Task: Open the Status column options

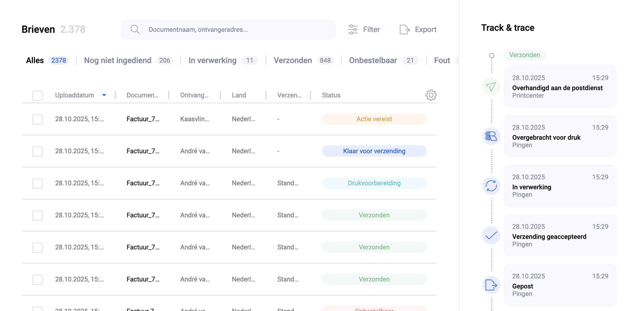Action: pyautogui.click(x=331, y=95)
